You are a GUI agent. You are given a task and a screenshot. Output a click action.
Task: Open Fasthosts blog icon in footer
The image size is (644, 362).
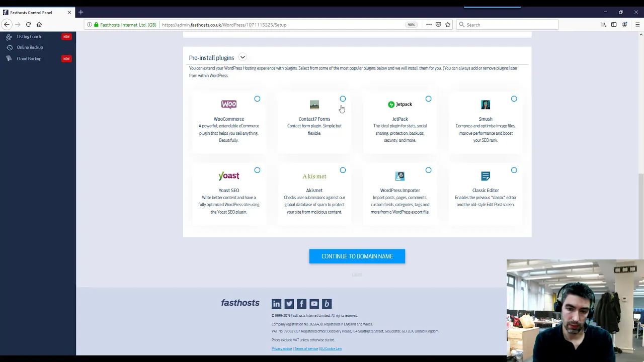coord(327,304)
